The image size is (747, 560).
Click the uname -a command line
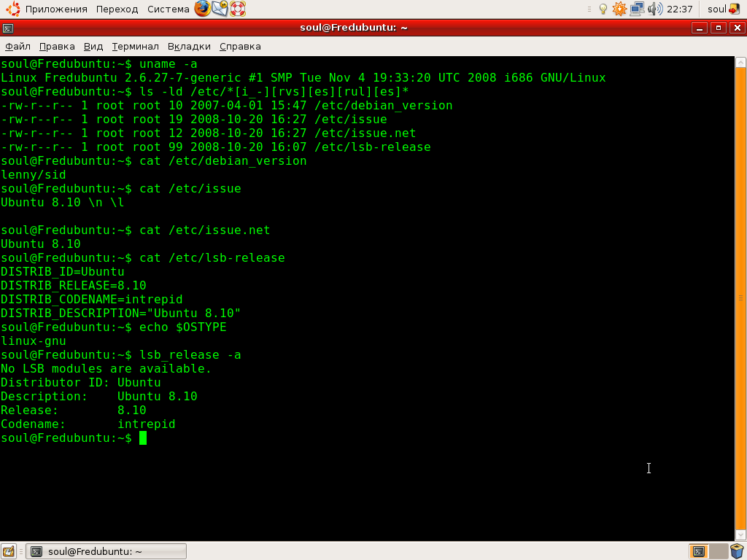(x=99, y=64)
